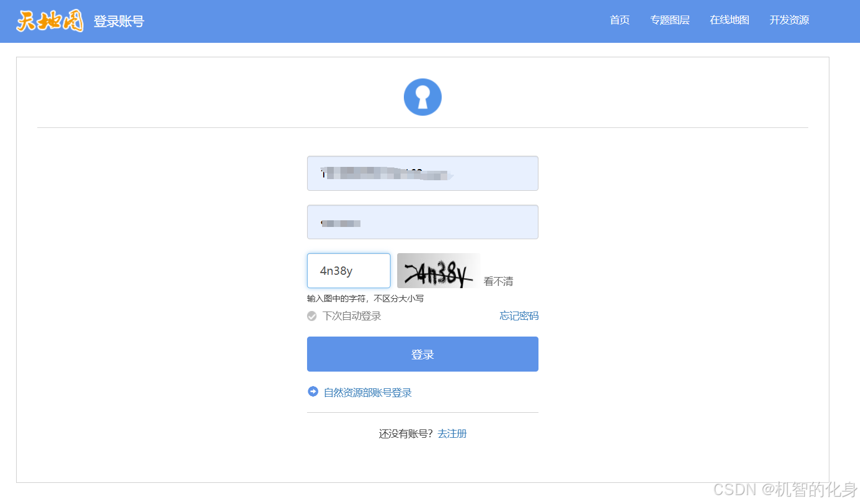This screenshot has height=504, width=860.
Task: Click the blue 登录 button
Action: click(x=423, y=354)
